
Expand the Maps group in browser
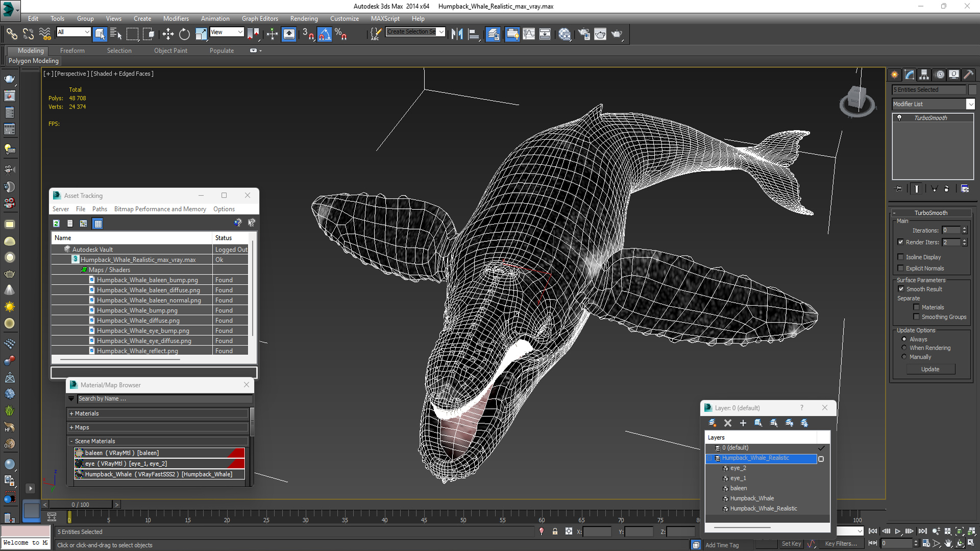(71, 428)
